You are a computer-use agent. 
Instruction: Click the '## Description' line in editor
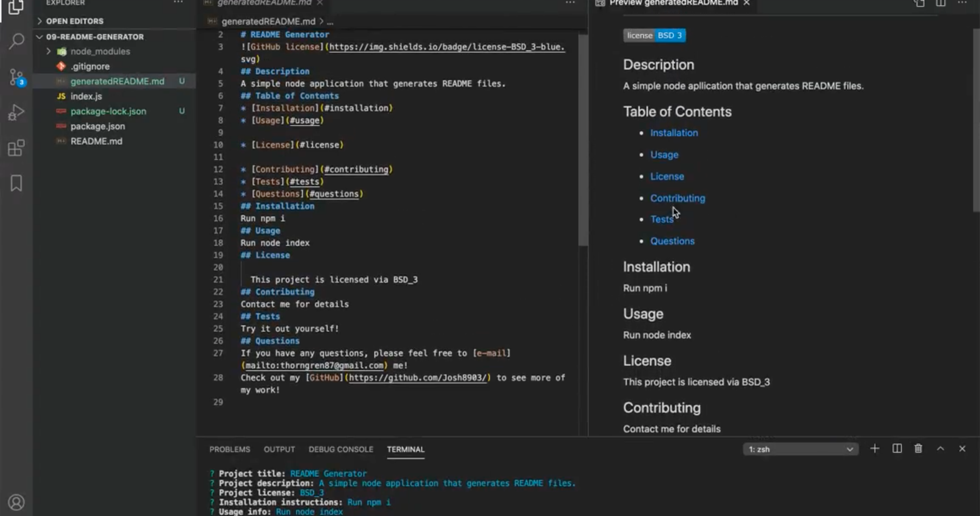pos(275,71)
